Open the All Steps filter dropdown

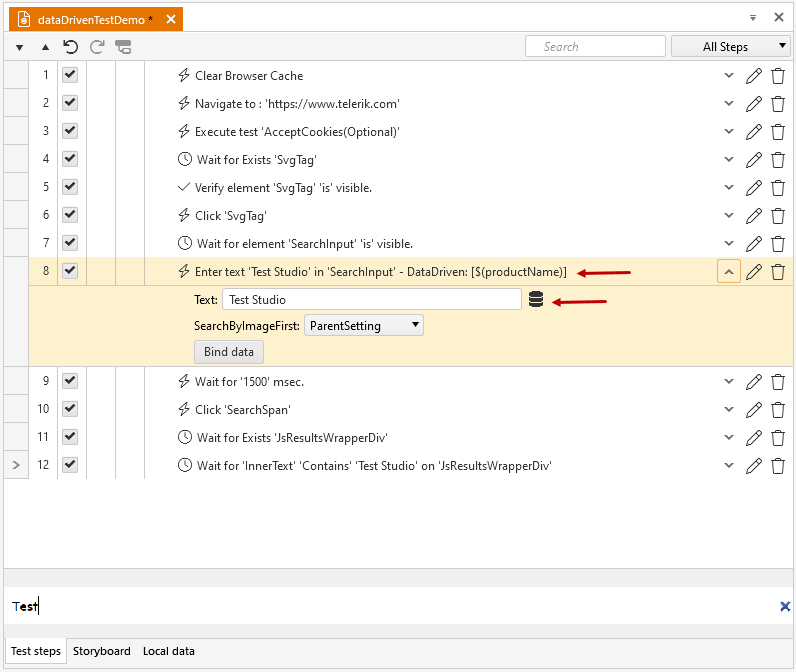[x=731, y=47]
